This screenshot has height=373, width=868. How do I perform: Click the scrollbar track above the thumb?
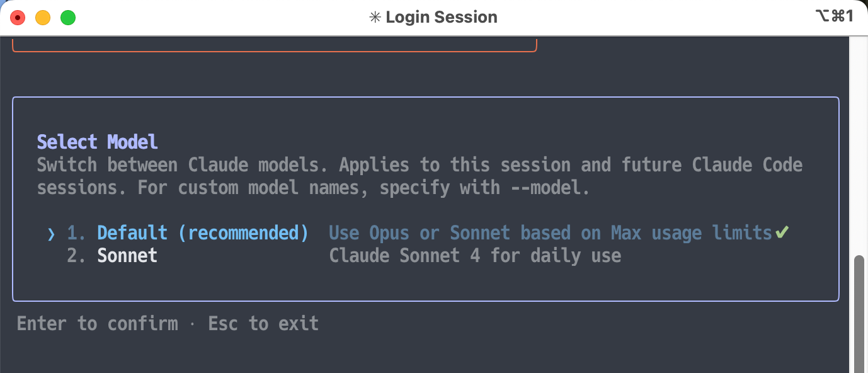click(859, 145)
